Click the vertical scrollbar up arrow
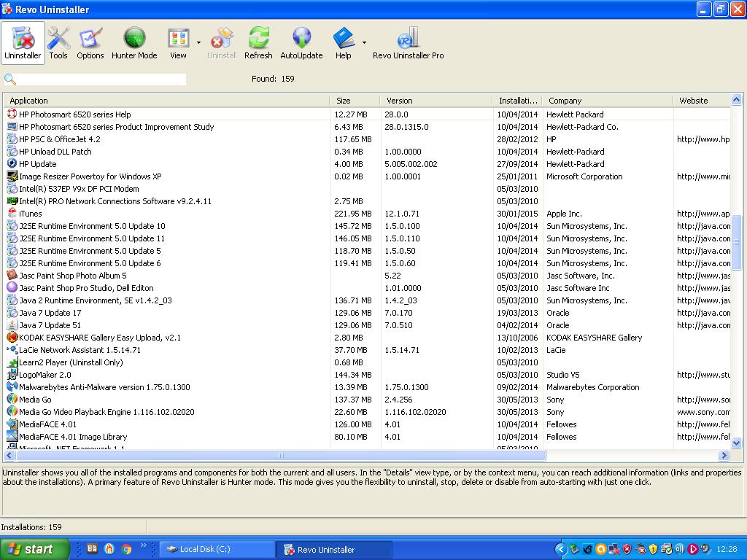Screen dimensions: 747x560 click(x=736, y=100)
